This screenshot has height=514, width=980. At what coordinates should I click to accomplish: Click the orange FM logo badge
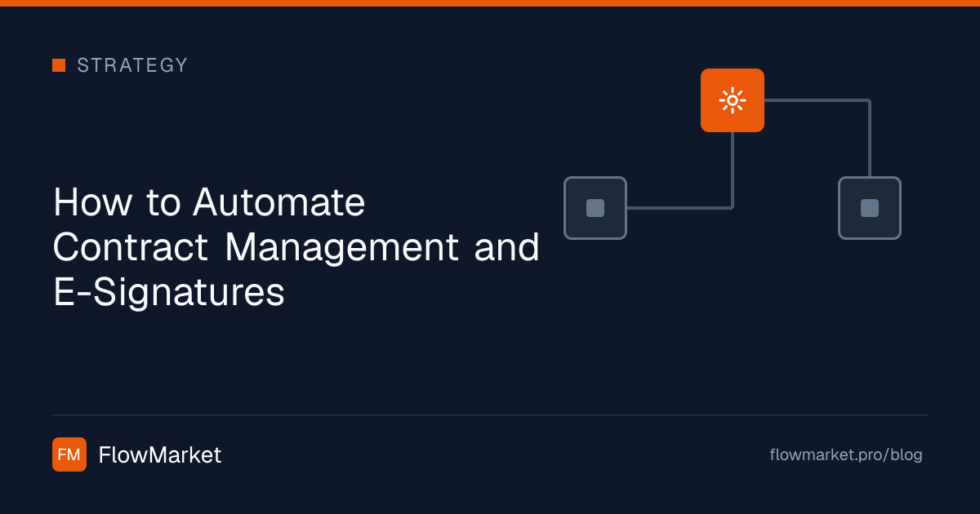click(x=69, y=454)
